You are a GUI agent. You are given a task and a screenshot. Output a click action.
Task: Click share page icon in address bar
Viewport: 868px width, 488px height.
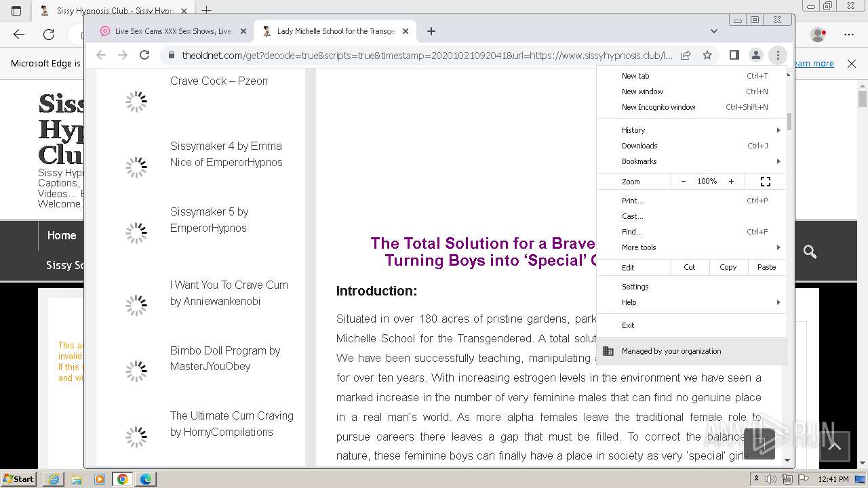(x=686, y=55)
